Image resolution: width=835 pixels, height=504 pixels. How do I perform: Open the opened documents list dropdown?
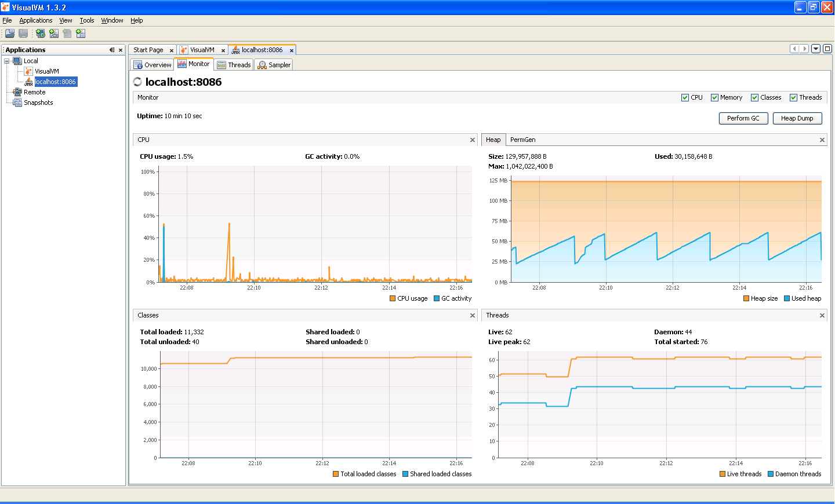(x=816, y=49)
